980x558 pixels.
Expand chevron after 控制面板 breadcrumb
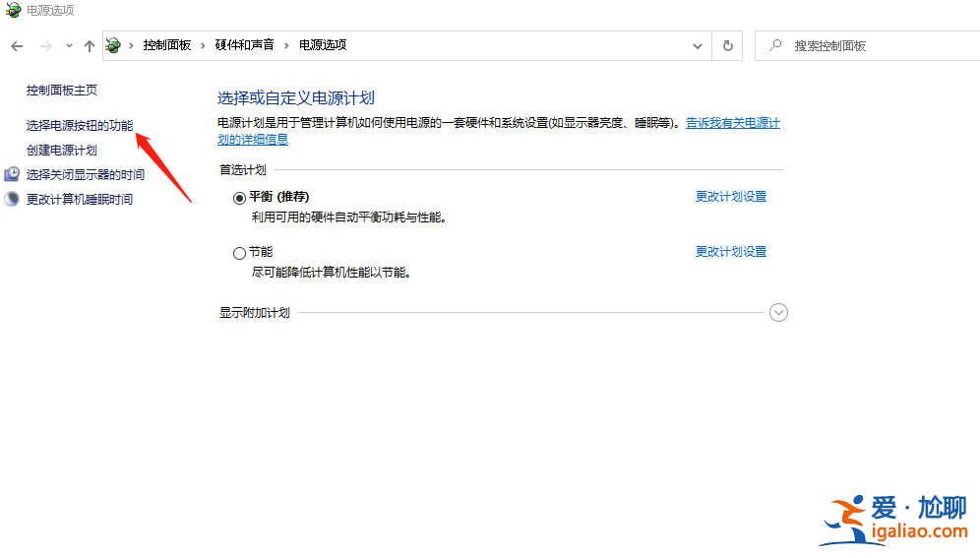tap(203, 45)
